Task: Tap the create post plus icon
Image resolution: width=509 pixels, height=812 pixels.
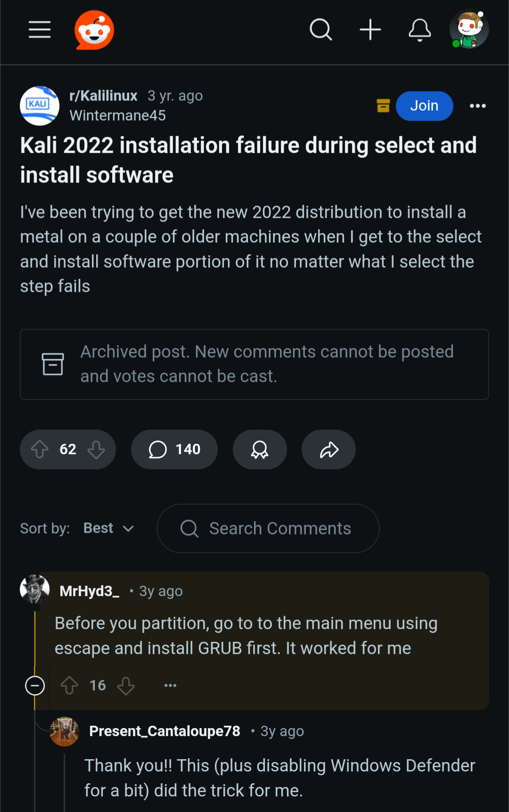Action: [x=370, y=30]
